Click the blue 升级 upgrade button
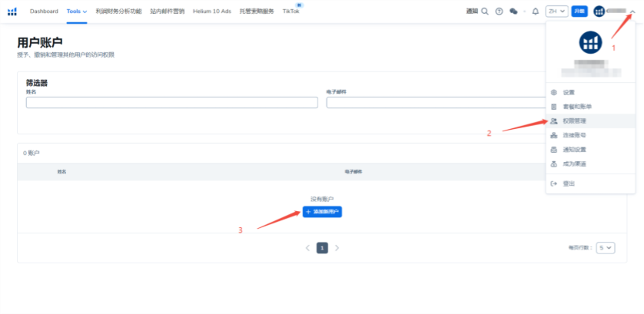This screenshot has height=314, width=644. pyautogui.click(x=579, y=12)
